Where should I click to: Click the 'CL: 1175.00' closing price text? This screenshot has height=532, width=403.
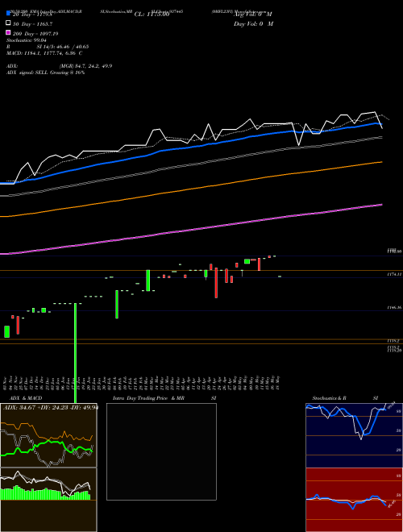152,15
